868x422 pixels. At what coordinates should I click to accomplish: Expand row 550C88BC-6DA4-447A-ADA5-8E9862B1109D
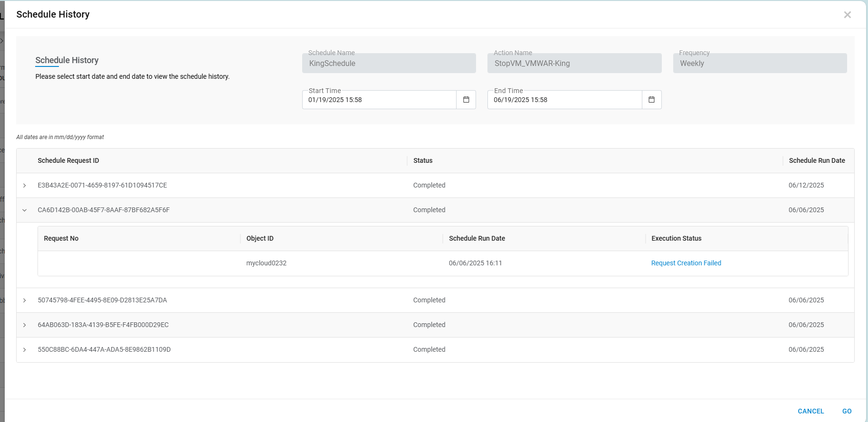click(25, 350)
